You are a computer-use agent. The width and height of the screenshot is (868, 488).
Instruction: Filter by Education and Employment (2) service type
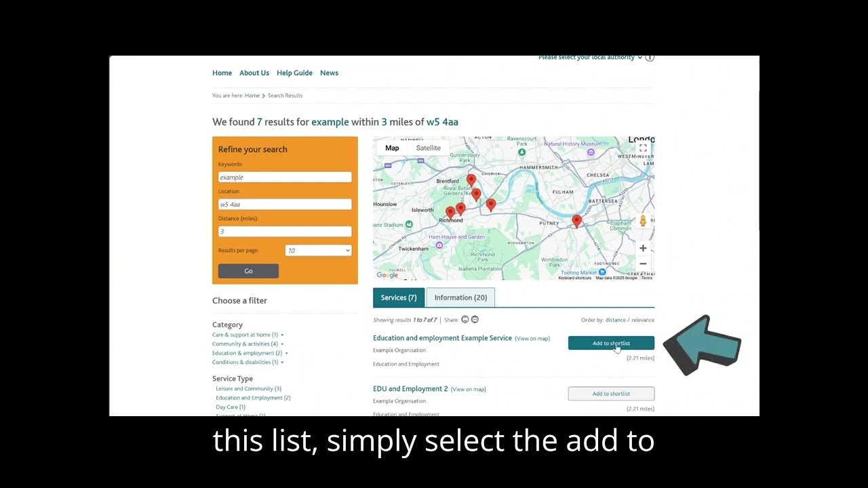pyautogui.click(x=253, y=398)
